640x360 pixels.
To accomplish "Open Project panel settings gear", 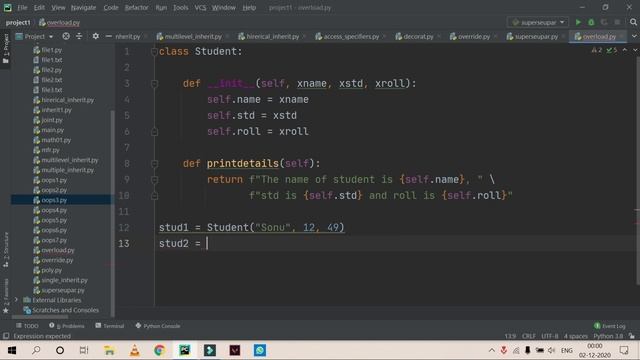I will (x=96, y=36).
